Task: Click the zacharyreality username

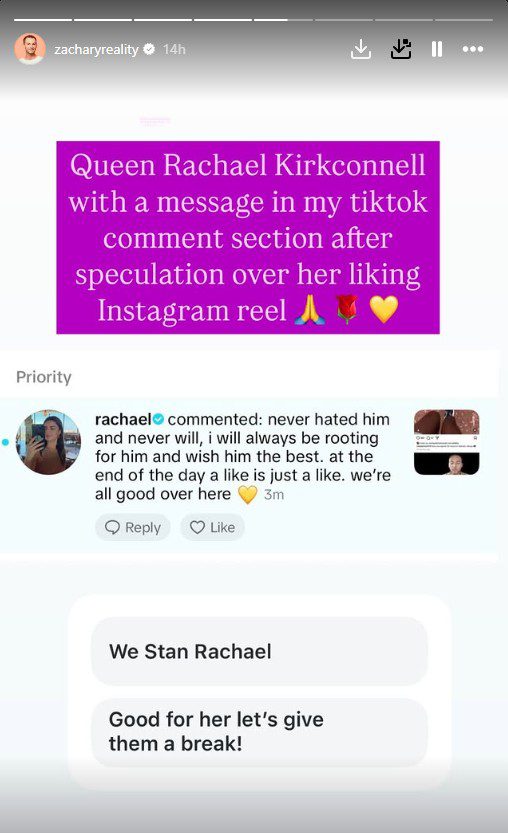Action: pyautogui.click(x=96, y=49)
